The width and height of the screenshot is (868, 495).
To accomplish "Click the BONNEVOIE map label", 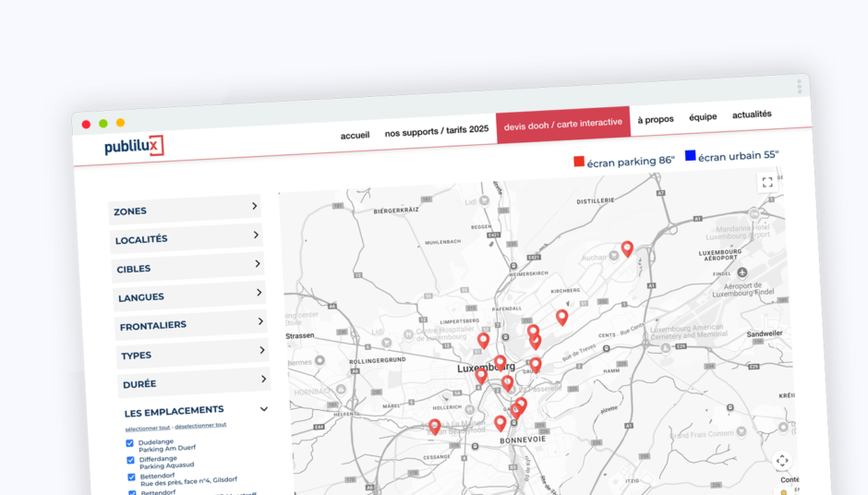I will 523,440.
